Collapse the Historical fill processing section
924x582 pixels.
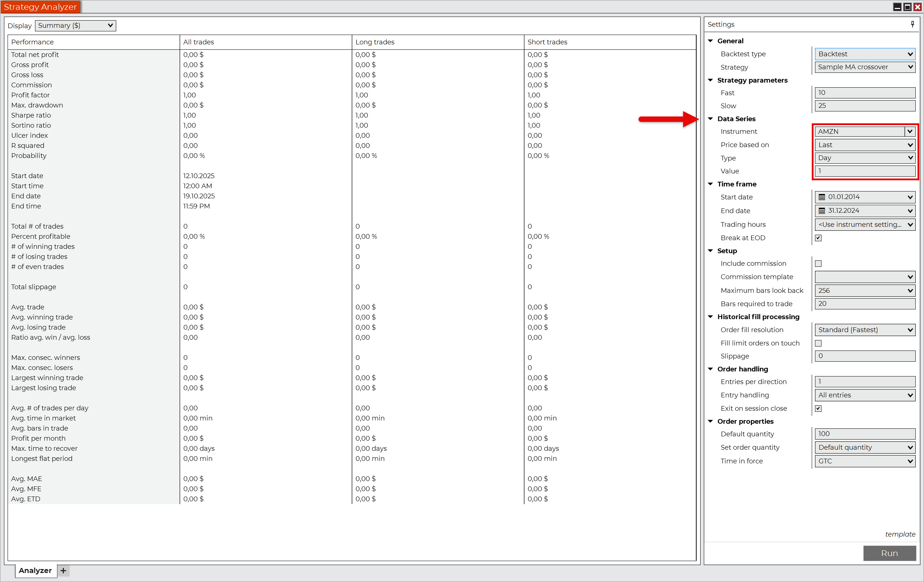tap(710, 317)
